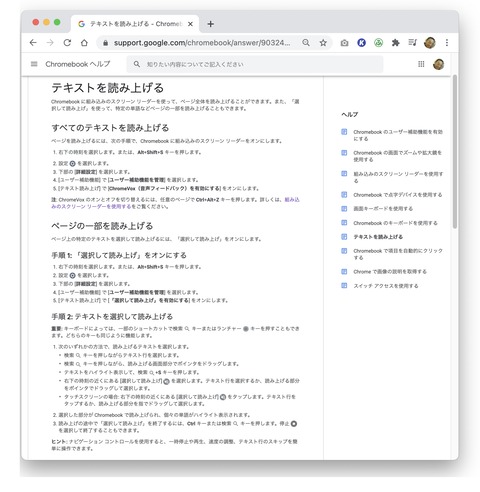Click the heading 手順 2: テキストを選択して読み上げる

pos(112,317)
